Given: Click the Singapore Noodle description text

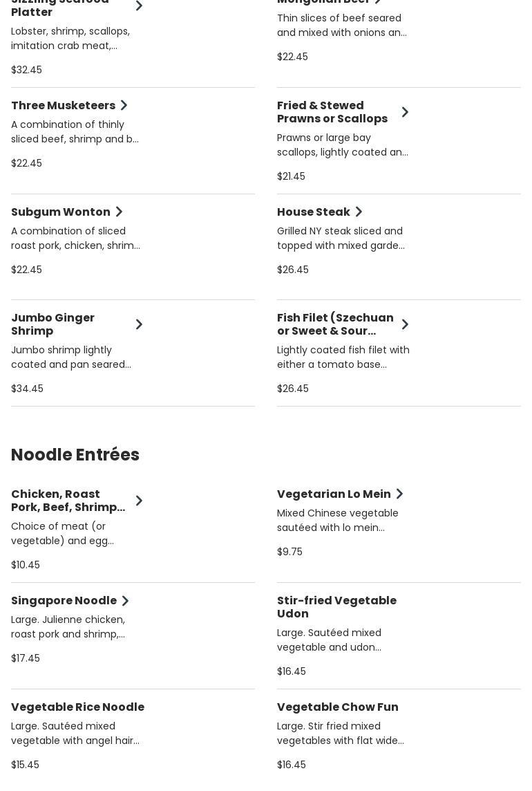Looking at the screenshot, I should [x=68, y=627].
